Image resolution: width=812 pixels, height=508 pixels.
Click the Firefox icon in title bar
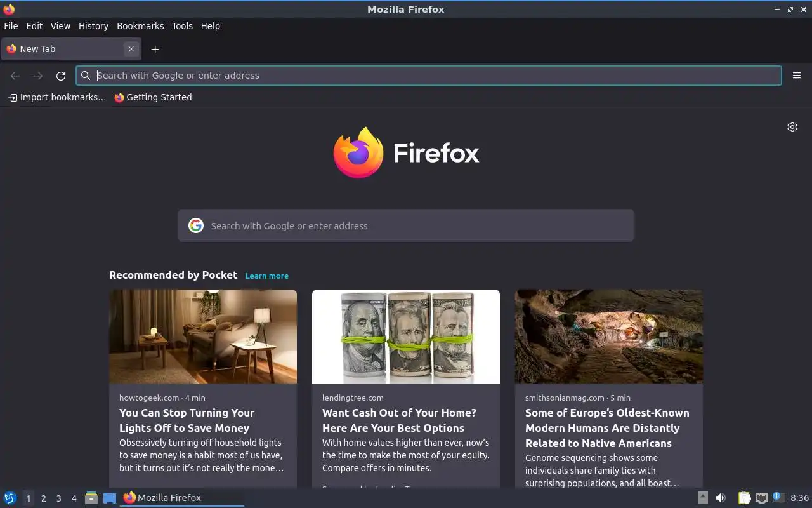[x=9, y=9]
